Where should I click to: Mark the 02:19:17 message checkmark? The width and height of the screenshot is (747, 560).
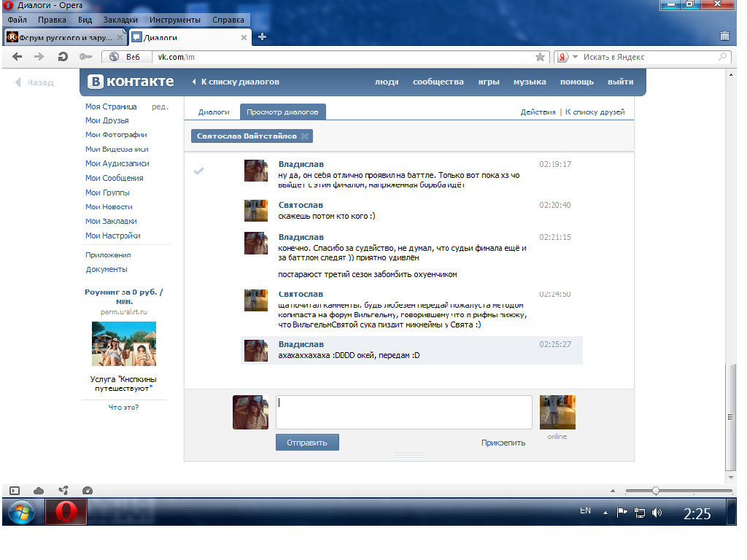pos(198,171)
